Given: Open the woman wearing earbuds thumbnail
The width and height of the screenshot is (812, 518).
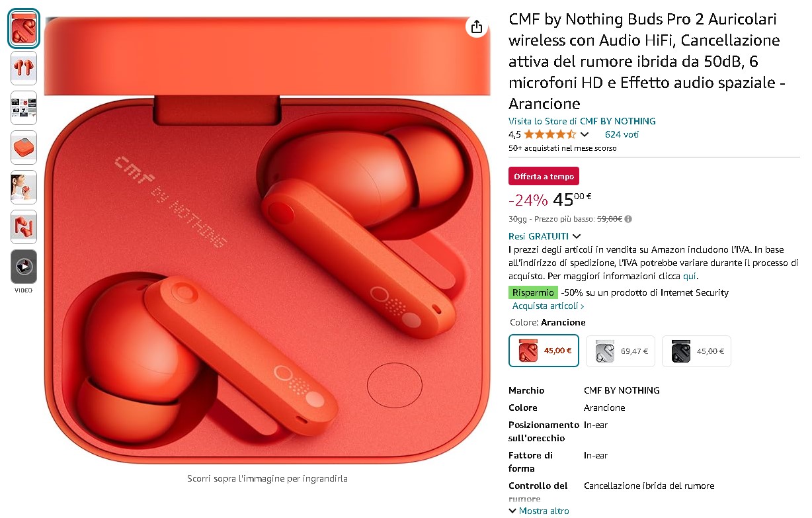Looking at the screenshot, I should (24, 187).
